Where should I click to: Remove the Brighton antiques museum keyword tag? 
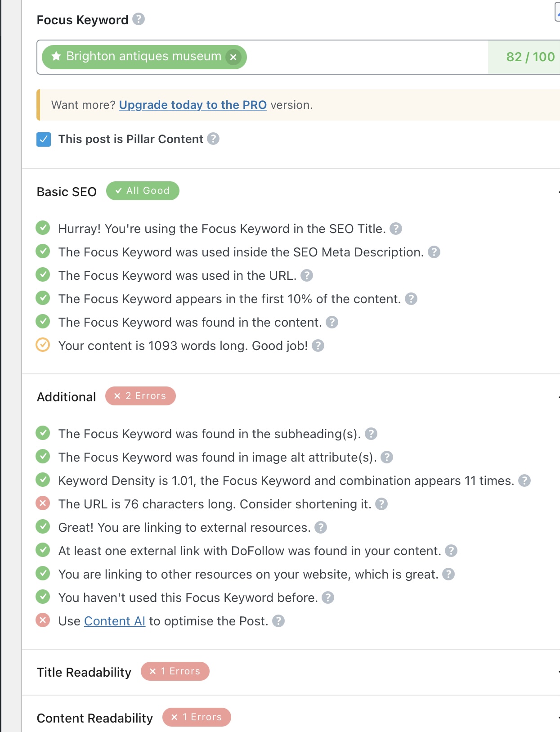[233, 57]
